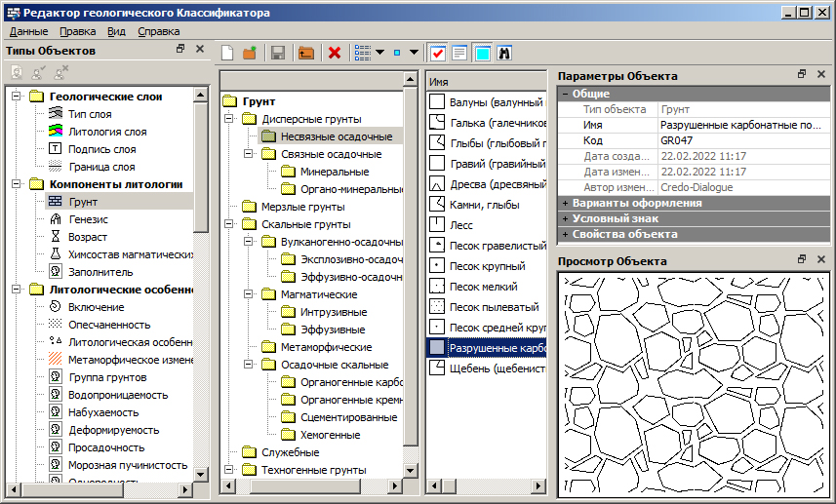Click the new document toolbar icon
Image resolution: width=836 pixels, height=504 pixels.
227,53
